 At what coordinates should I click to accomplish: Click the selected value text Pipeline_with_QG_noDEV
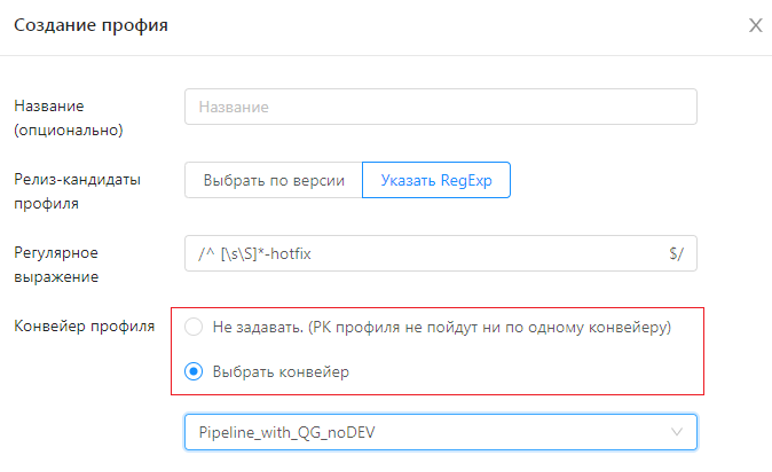[294, 432]
